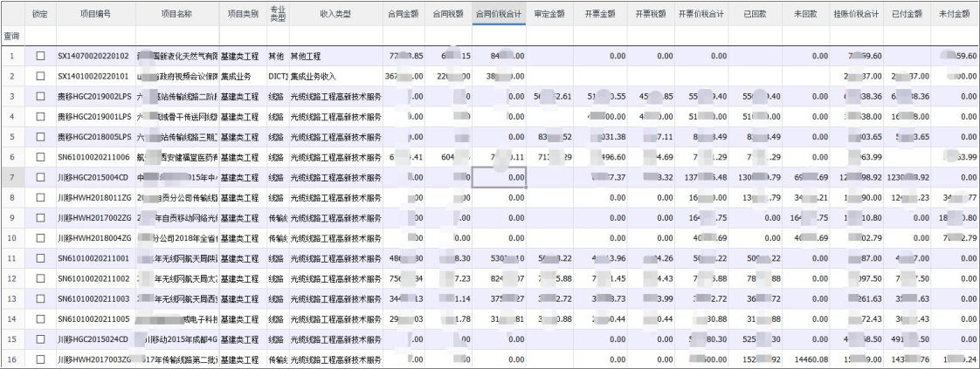Select row number 7 header cell

(12, 177)
